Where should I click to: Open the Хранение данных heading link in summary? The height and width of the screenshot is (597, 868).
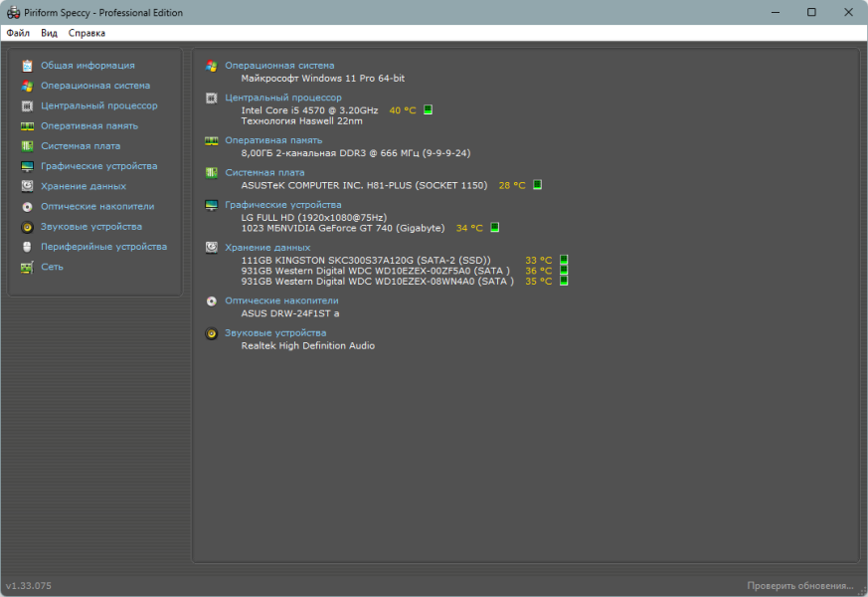click(267, 248)
